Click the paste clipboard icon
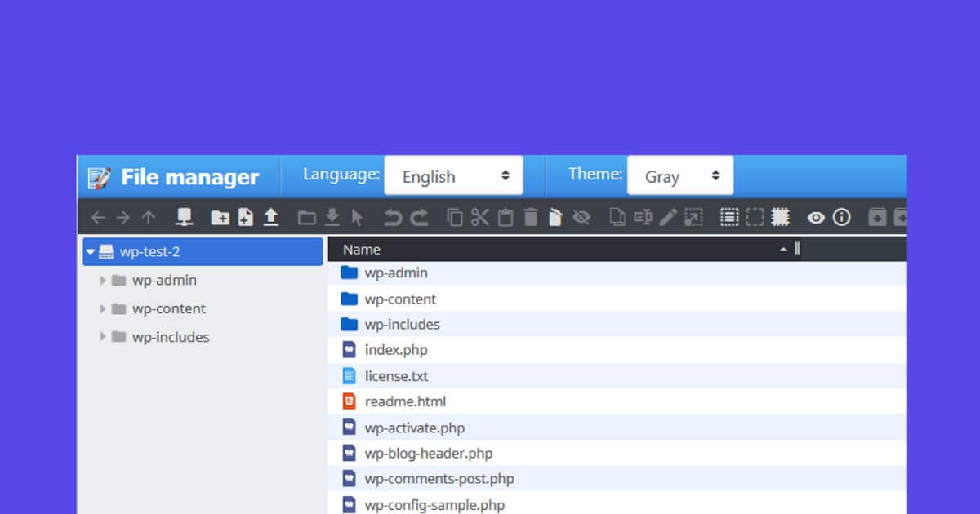This screenshot has height=514, width=980. pos(506,217)
